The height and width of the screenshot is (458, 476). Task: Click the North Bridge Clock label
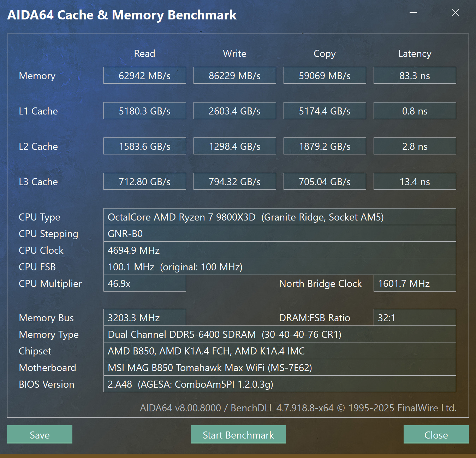[321, 283]
